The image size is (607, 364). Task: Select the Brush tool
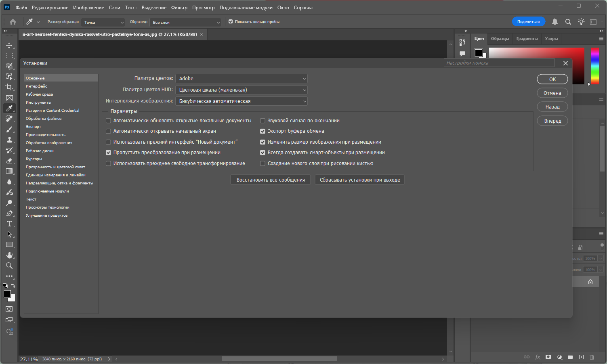click(9, 129)
